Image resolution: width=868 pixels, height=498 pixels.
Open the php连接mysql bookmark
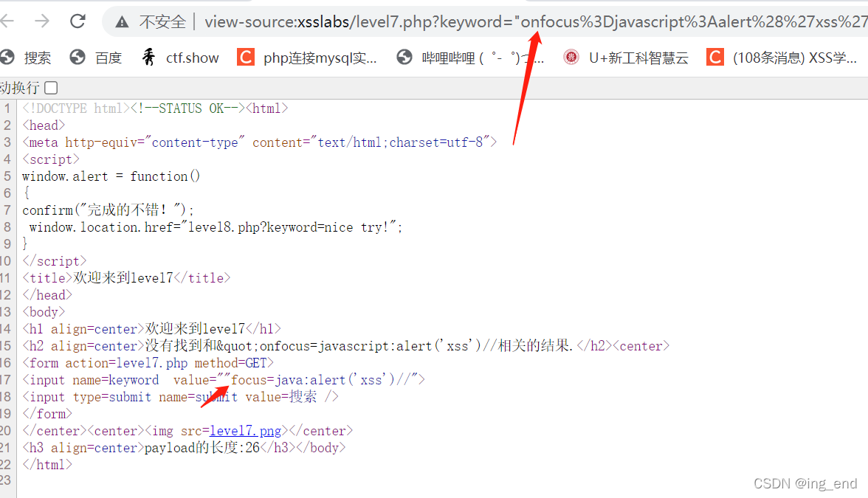[x=307, y=58]
